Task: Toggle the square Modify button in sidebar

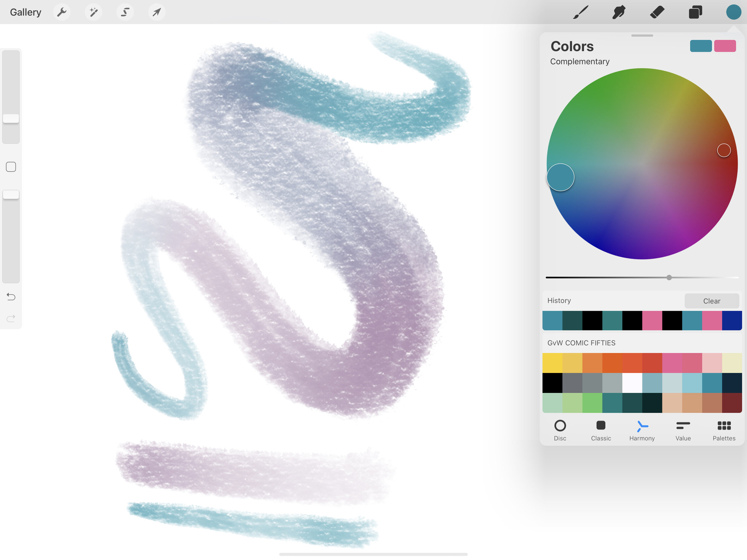Action: pos(11,167)
